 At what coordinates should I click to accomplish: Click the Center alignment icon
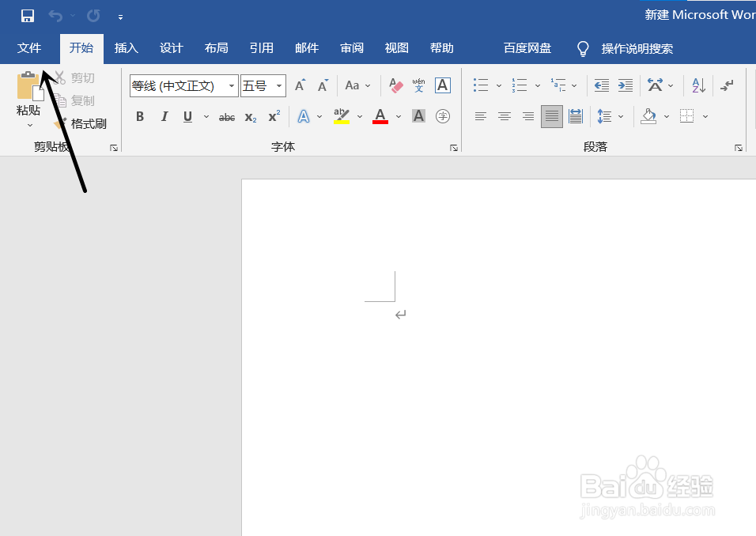coord(505,116)
